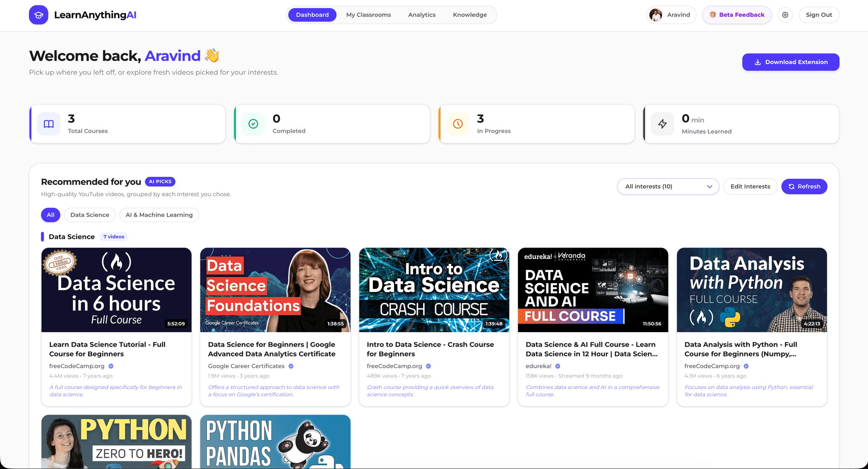Viewport: 868px width, 469px height.
Task: Expand the All interests (10) dropdown
Action: 668,187
